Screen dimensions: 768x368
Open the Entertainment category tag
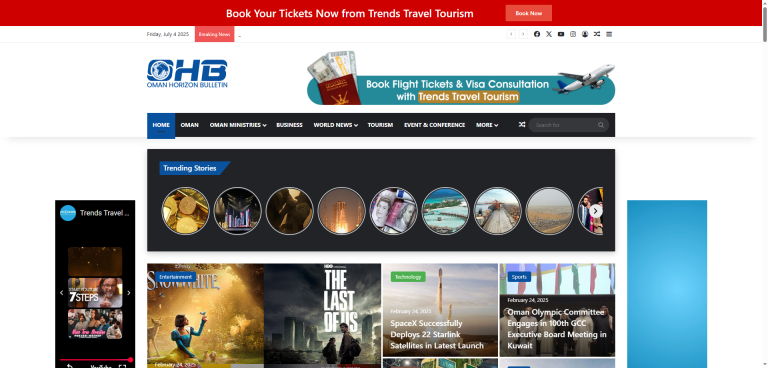tap(175, 277)
